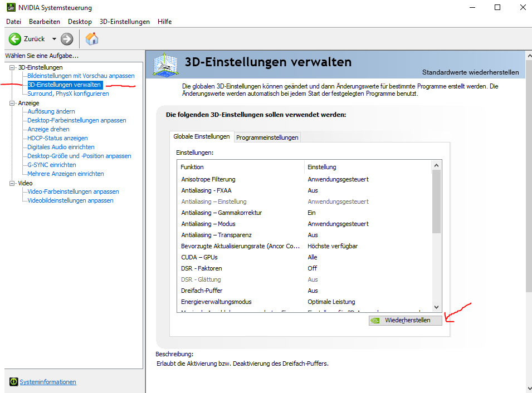This screenshot has height=393, width=532.
Task: Click the Optimale Leistung setting value
Action: point(331,302)
